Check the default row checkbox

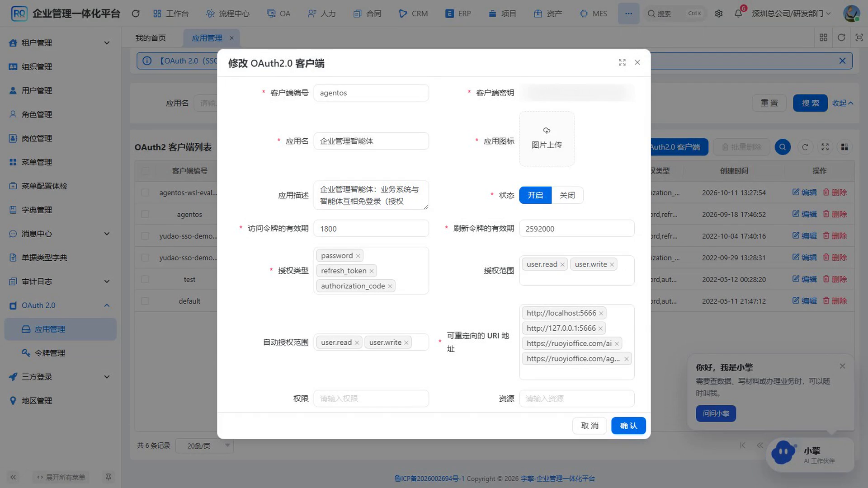click(145, 301)
